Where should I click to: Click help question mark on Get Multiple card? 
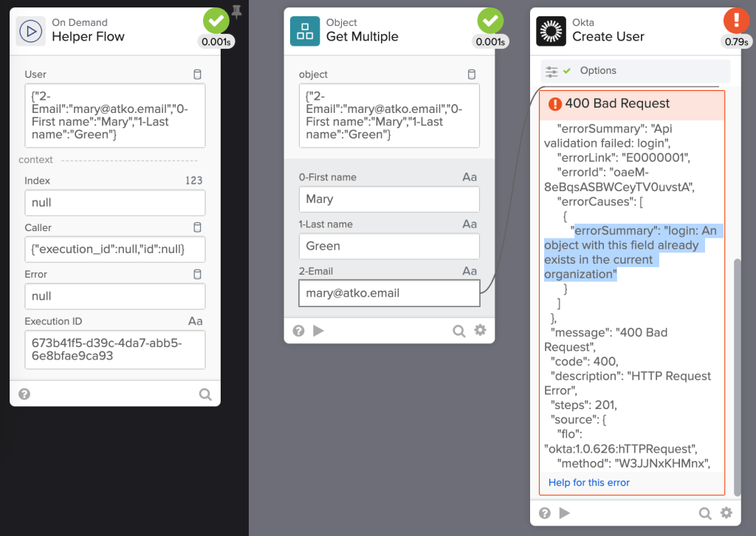point(298,331)
